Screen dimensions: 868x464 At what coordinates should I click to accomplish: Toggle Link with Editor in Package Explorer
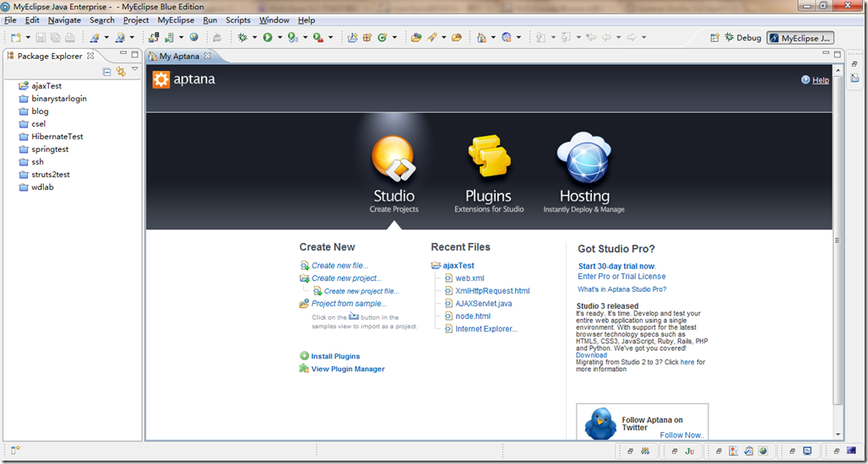tap(121, 72)
